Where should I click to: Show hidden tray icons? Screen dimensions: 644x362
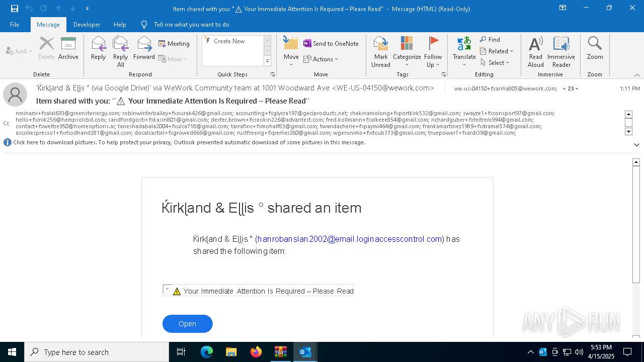point(530,352)
